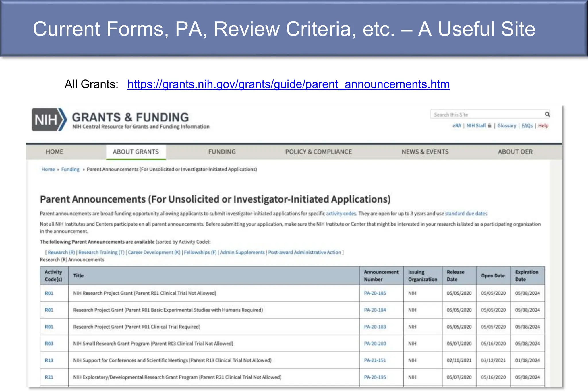Image resolution: width=588 pixels, height=392 pixels.
Task: Click the NIH Staff lock icon
Action: coord(490,125)
